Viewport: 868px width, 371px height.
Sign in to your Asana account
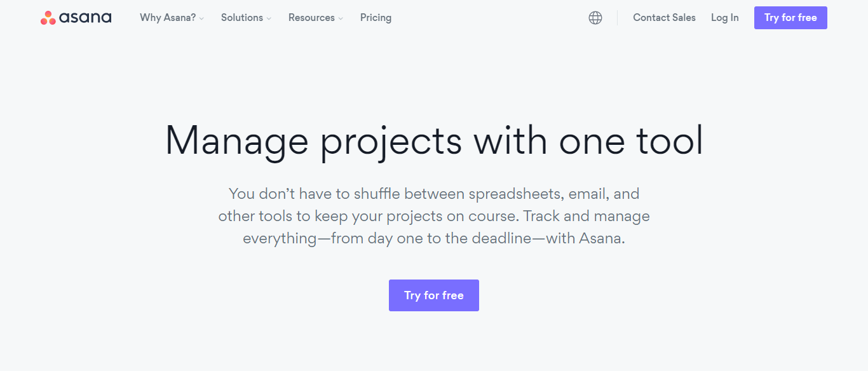click(x=724, y=17)
